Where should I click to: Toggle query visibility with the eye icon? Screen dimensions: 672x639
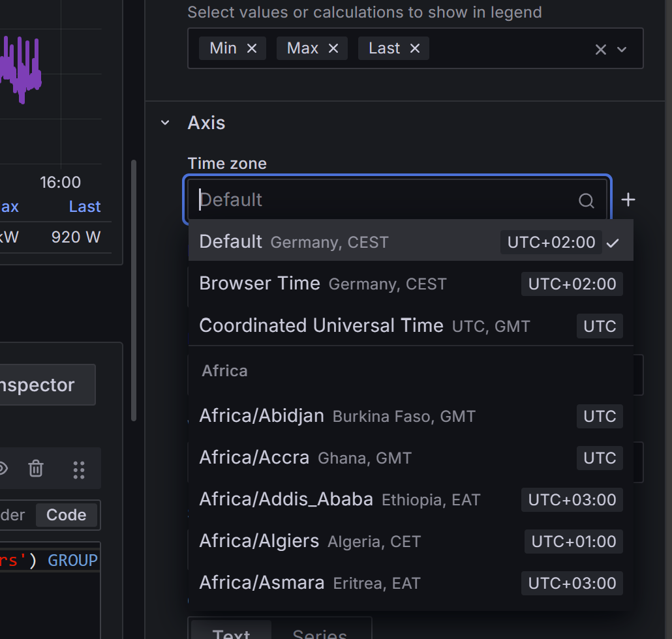click(3, 468)
